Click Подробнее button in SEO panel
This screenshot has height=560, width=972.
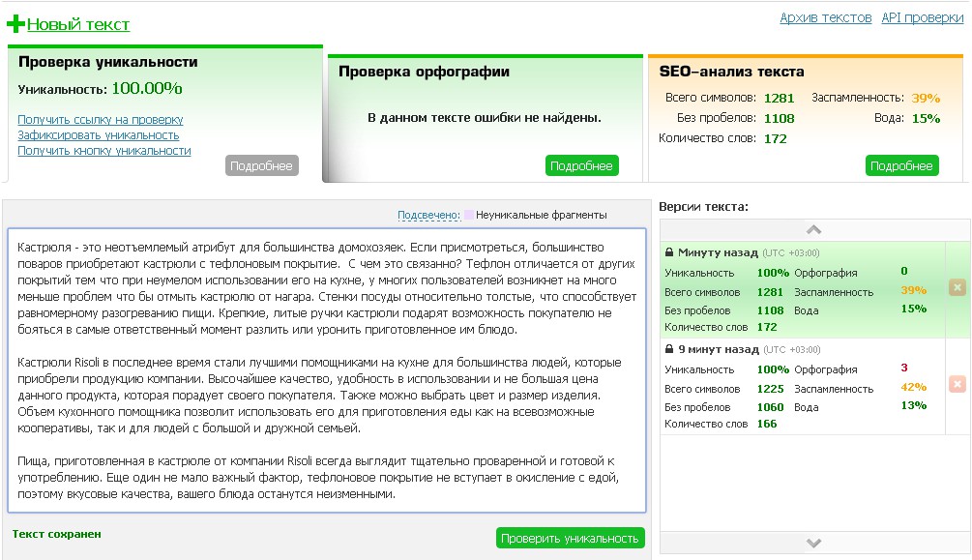coord(901,165)
